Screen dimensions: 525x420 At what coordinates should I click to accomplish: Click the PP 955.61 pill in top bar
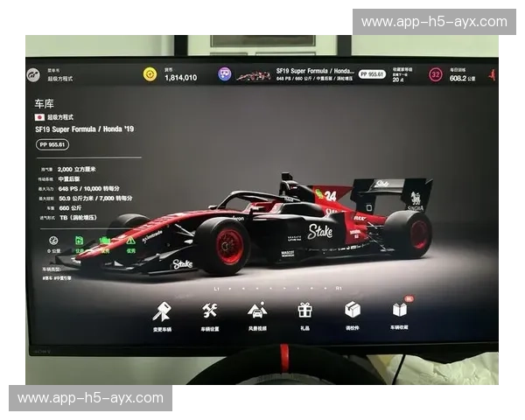coord(372,74)
